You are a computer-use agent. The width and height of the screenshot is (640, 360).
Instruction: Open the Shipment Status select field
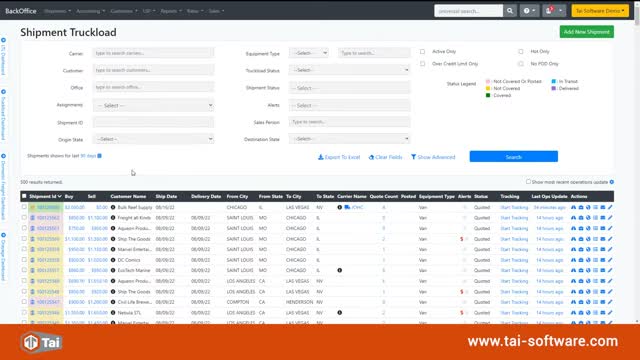point(349,88)
